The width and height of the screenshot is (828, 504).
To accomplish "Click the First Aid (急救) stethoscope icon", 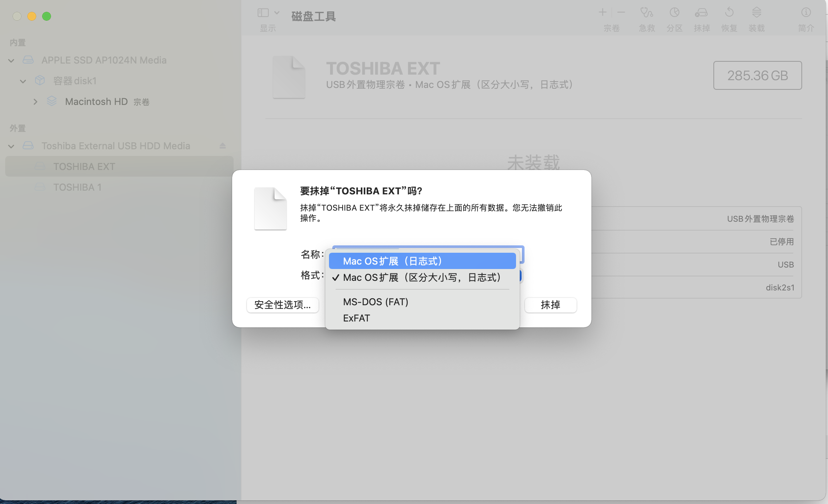I will click(x=647, y=13).
